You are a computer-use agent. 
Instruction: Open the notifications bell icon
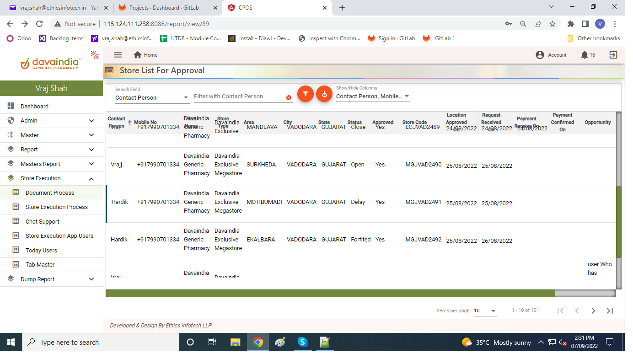[585, 55]
